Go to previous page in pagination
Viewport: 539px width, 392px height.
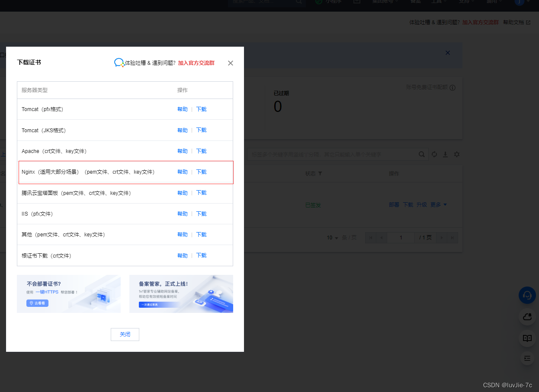tap(382, 238)
